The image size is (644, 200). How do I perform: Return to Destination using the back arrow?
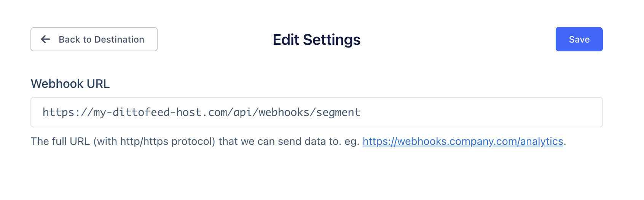coord(46,39)
